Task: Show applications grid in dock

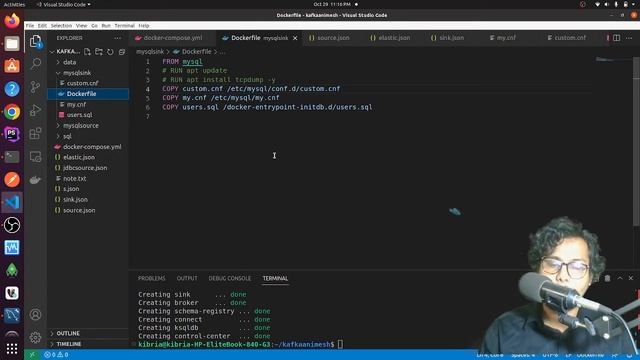Action: (12, 349)
